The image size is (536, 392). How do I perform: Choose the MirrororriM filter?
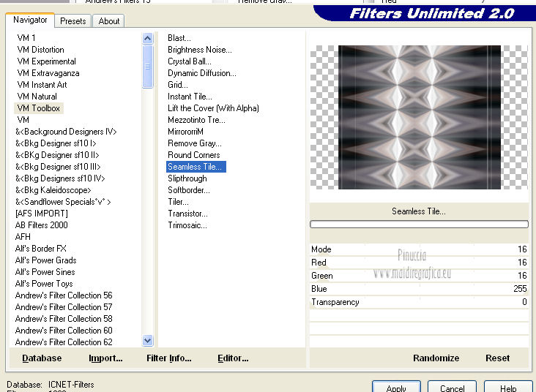tap(185, 132)
